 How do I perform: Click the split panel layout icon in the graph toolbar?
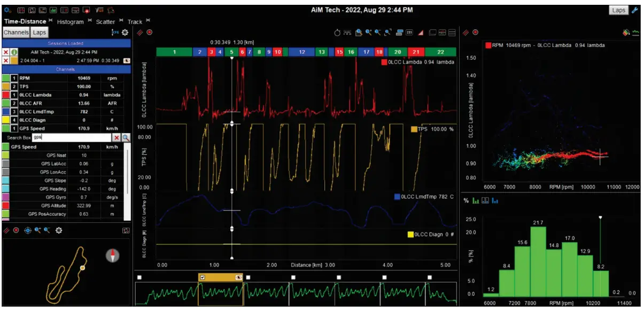443,33
